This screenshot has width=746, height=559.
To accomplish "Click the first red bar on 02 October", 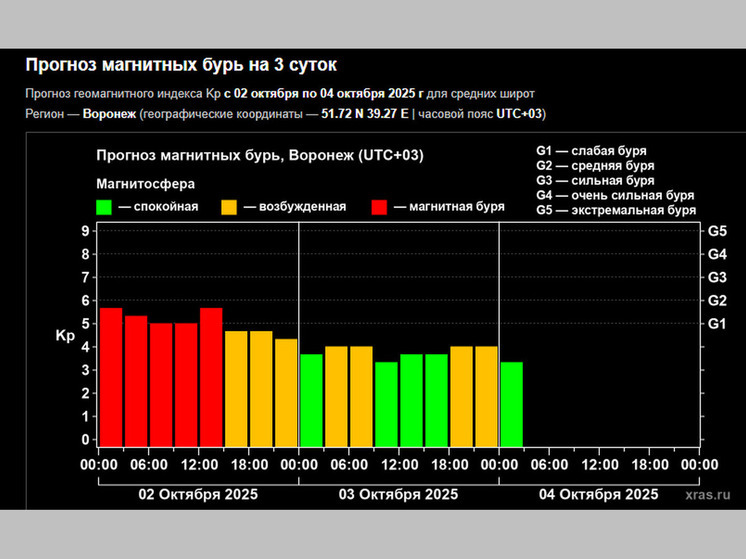I will pyautogui.click(x=111, y=376).
